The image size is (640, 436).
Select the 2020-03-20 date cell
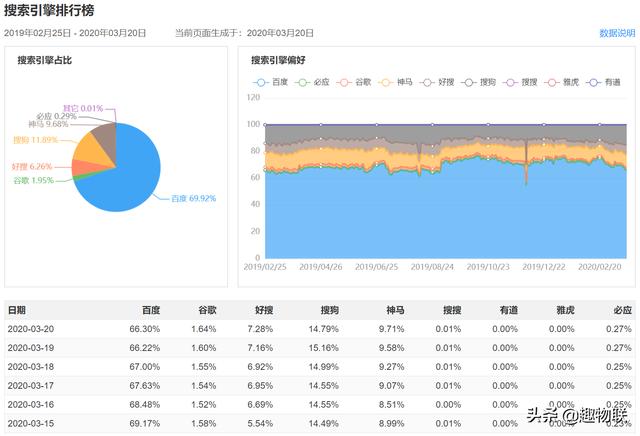31,329
